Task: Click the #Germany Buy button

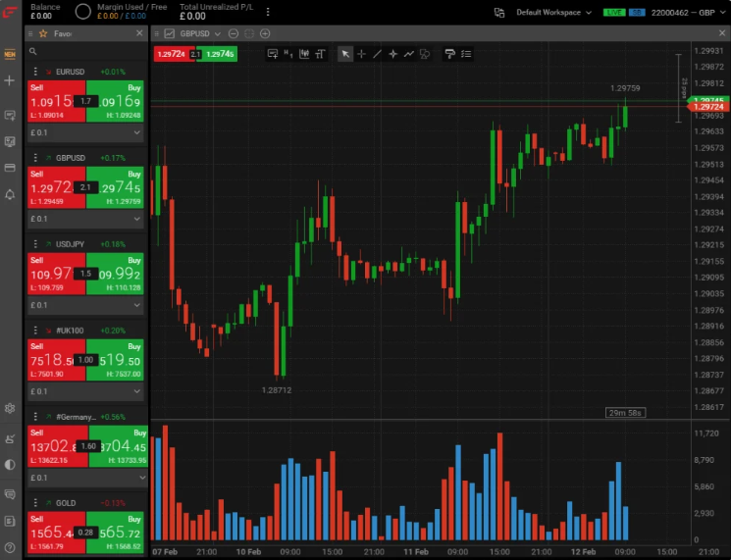Action: point(119,446)
